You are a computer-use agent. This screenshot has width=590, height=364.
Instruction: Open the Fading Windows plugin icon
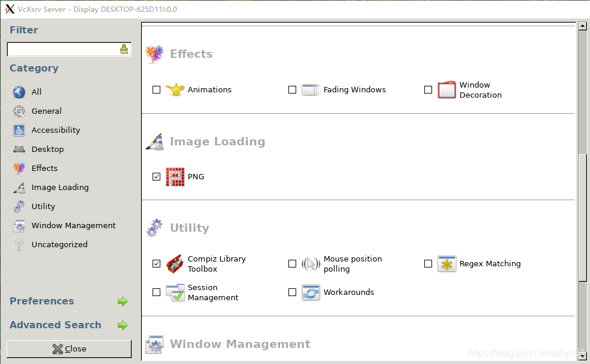[x=311, y=90]
